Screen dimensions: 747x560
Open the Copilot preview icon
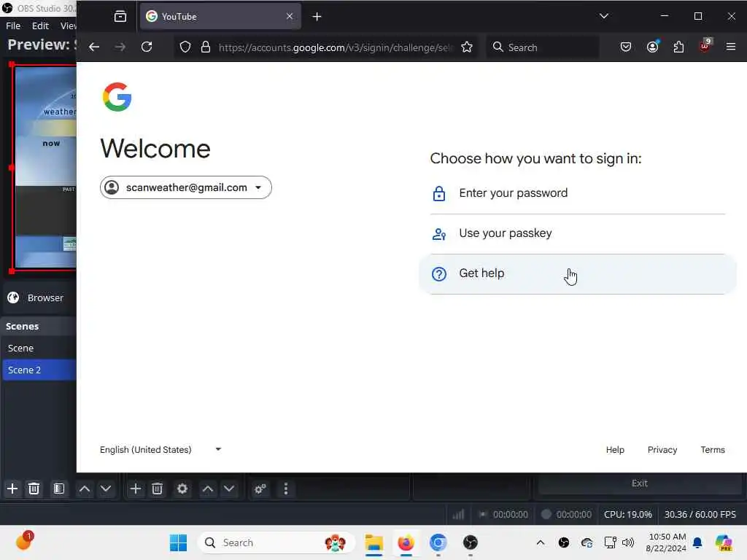tap(724, 542)
